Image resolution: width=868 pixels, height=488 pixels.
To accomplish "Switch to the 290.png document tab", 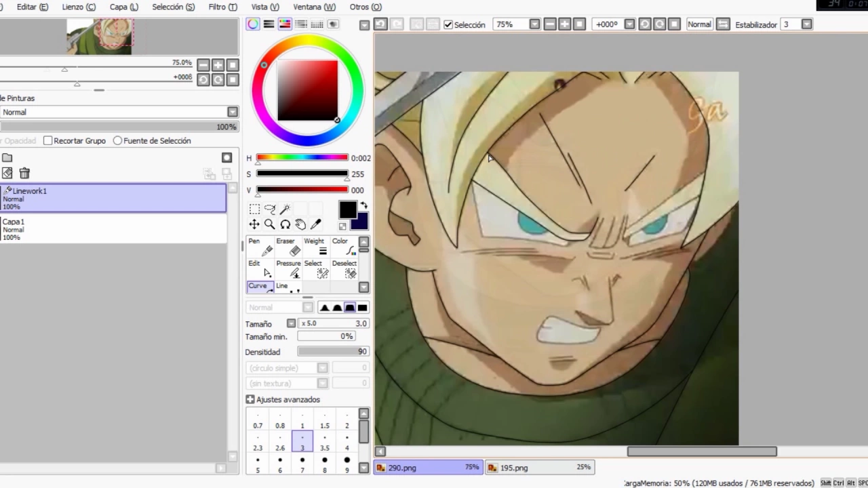I will [428, 468].
